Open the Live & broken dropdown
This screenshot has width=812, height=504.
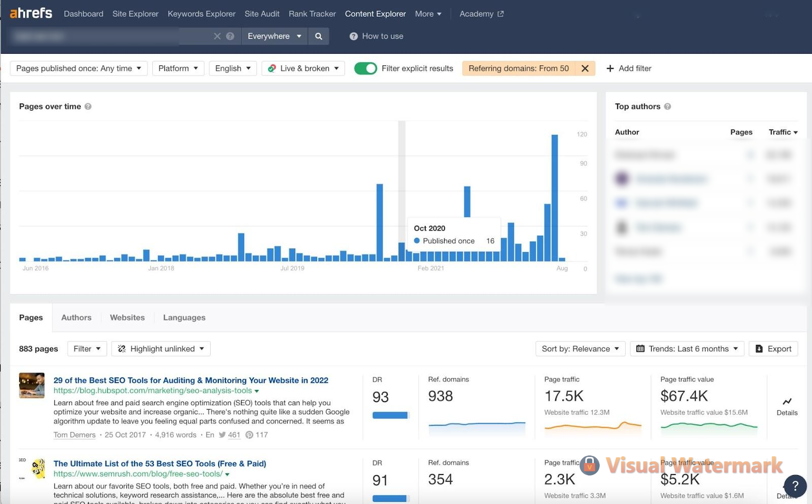(303, 68)
